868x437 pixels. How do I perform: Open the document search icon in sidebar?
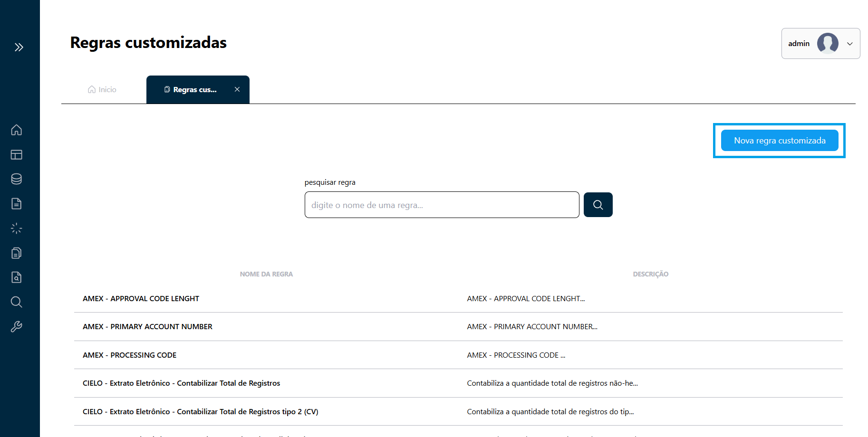pos(16,277)
